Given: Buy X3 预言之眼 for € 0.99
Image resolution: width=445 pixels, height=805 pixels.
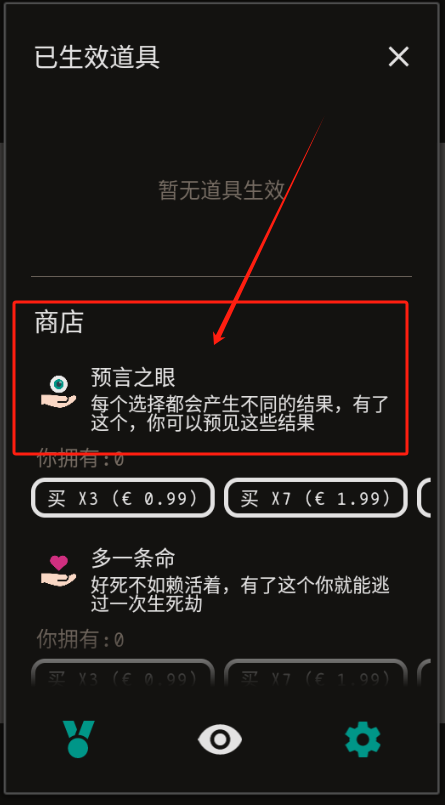Looking at the screenshot, I should (123, 497).
